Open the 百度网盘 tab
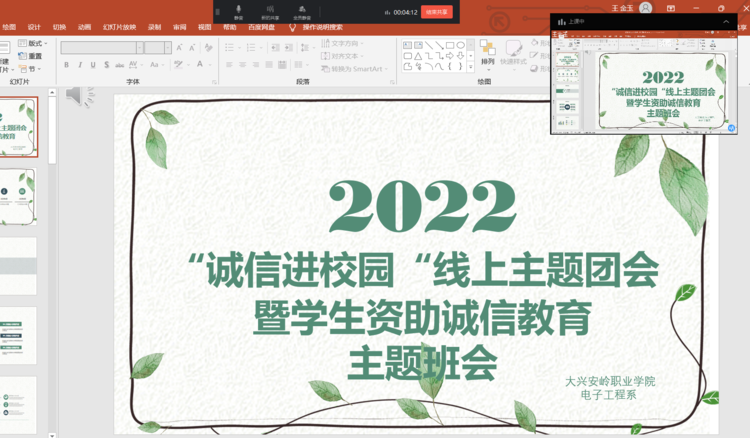The width and height of the screenshot is (750, 438). 262,27
